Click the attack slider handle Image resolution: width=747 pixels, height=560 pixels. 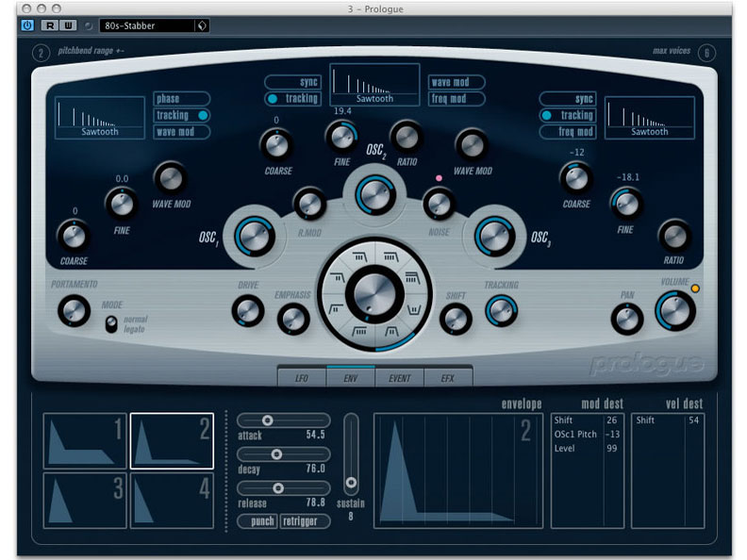(x=267, y=420)
